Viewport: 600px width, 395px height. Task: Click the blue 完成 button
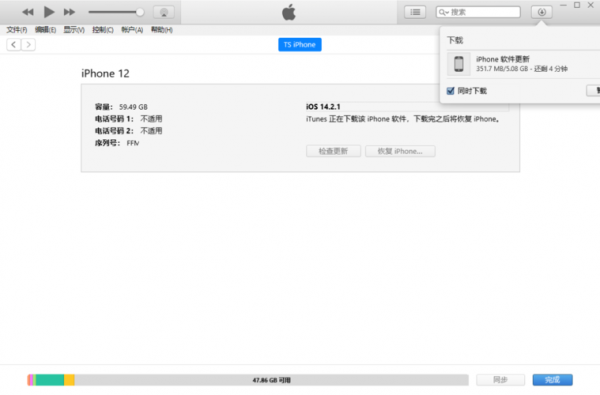coord(552,380)
